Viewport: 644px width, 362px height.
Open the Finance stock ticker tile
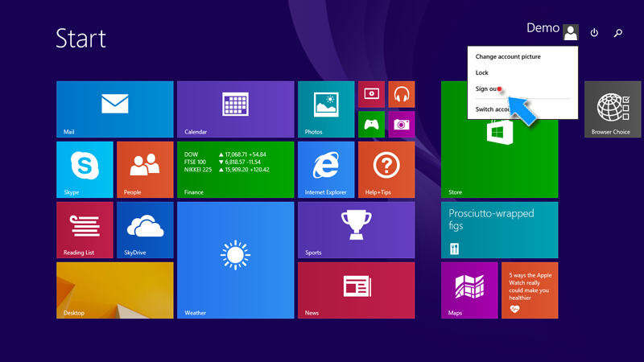(235, 169)
